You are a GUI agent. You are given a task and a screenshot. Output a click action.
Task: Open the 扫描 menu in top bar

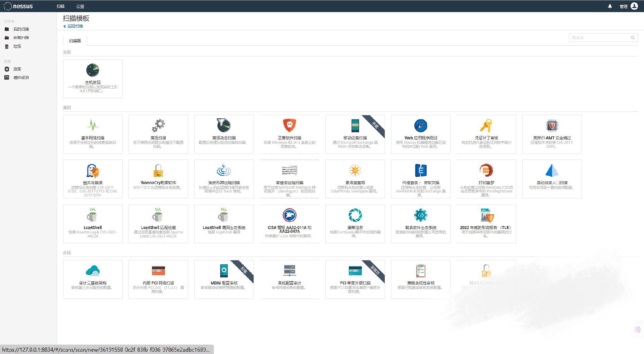point(61,6)
